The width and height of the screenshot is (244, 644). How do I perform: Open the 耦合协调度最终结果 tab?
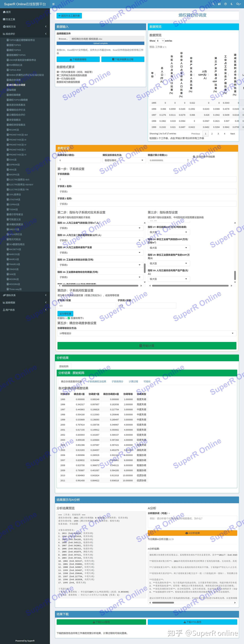pos(71,382)
